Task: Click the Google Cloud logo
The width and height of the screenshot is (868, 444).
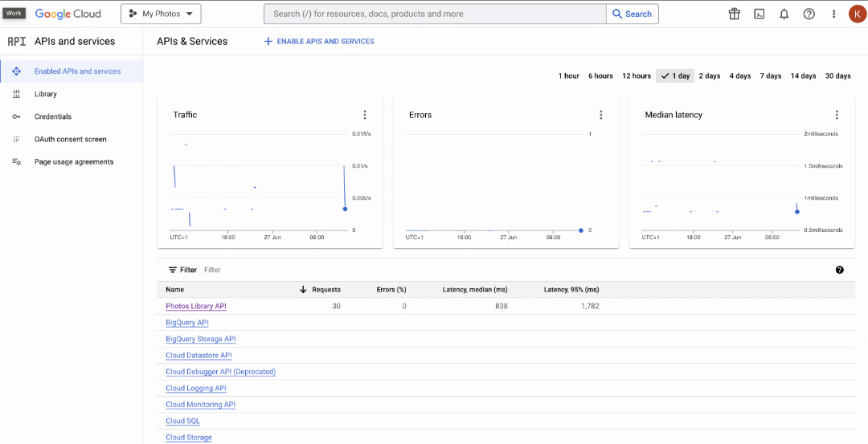Action: pyautogui.click(x=68, y=14)
